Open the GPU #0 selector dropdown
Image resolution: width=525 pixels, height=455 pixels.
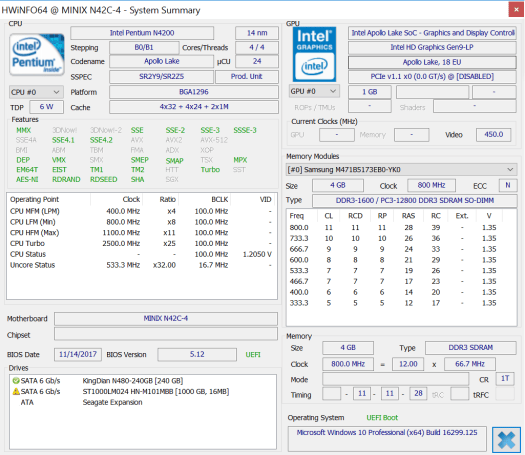click(x=314, y=91)
